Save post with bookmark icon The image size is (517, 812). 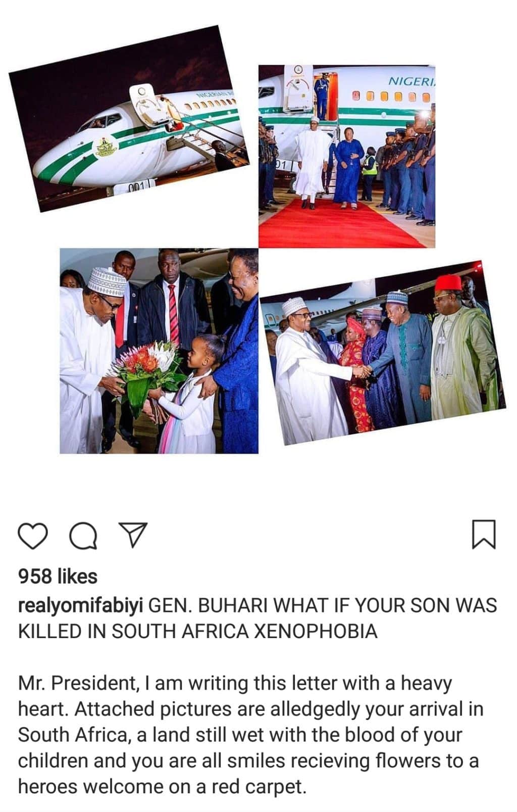(x=484, y=534)
